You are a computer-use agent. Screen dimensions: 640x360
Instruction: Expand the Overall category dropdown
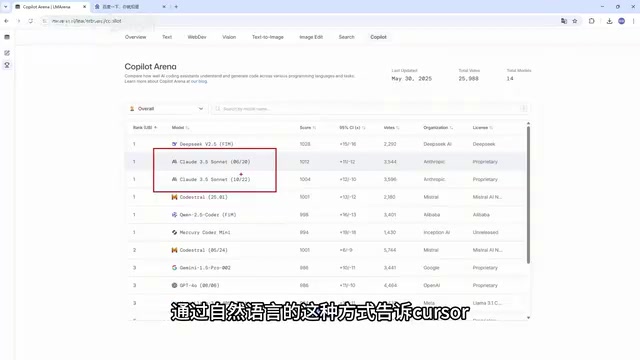(x=167, y=109)
